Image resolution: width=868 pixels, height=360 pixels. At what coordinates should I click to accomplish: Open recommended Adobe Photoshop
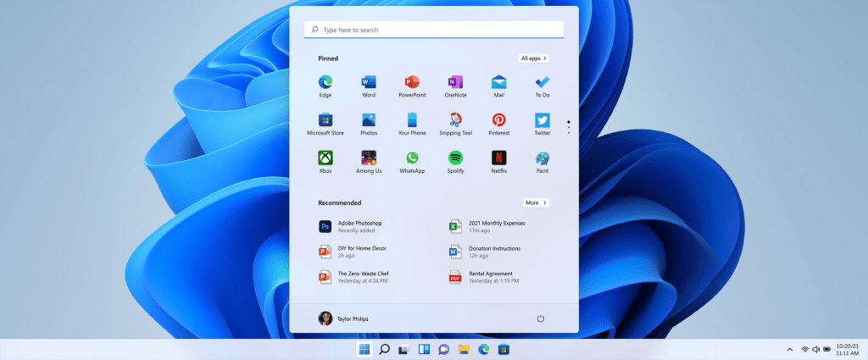pyautogui.click(x=350, y=227)
